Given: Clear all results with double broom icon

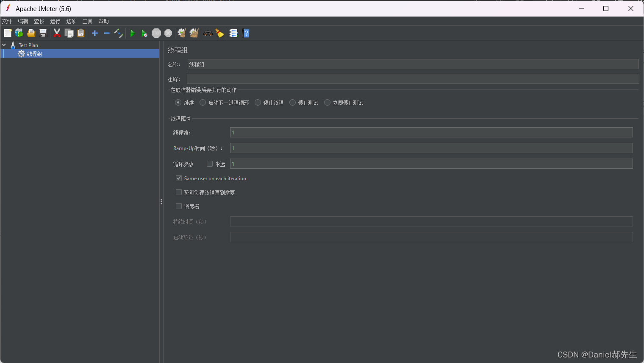Looking at the screenshot, I should pos(194,33).
